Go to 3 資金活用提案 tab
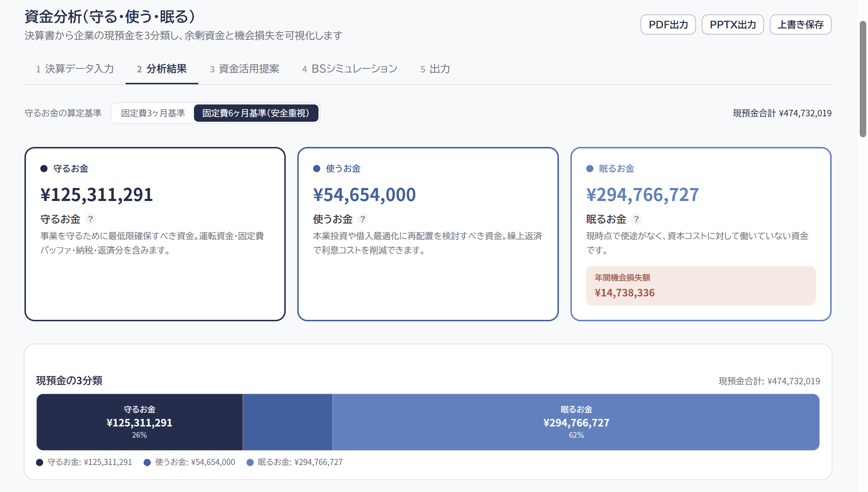Screen dimensions: 868x492 pyautogui.click(x=245, y=69)
